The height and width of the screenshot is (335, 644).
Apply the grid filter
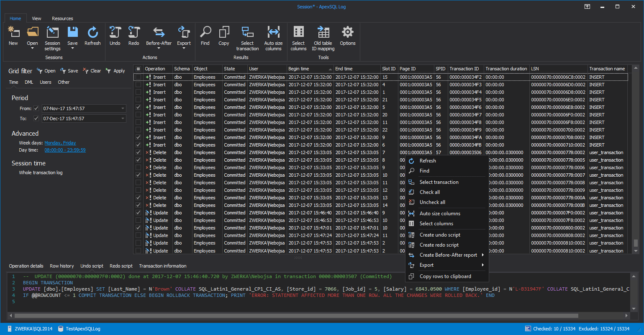tap(115, 71)
